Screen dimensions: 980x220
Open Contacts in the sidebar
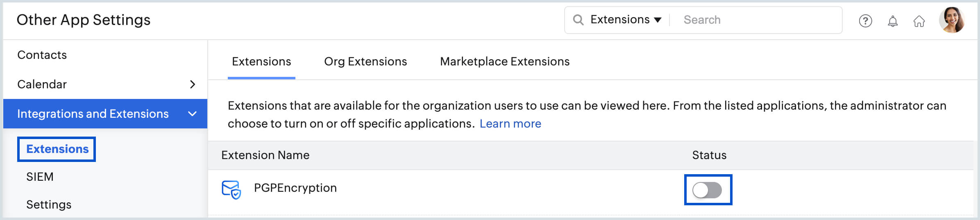pos(42,55)
